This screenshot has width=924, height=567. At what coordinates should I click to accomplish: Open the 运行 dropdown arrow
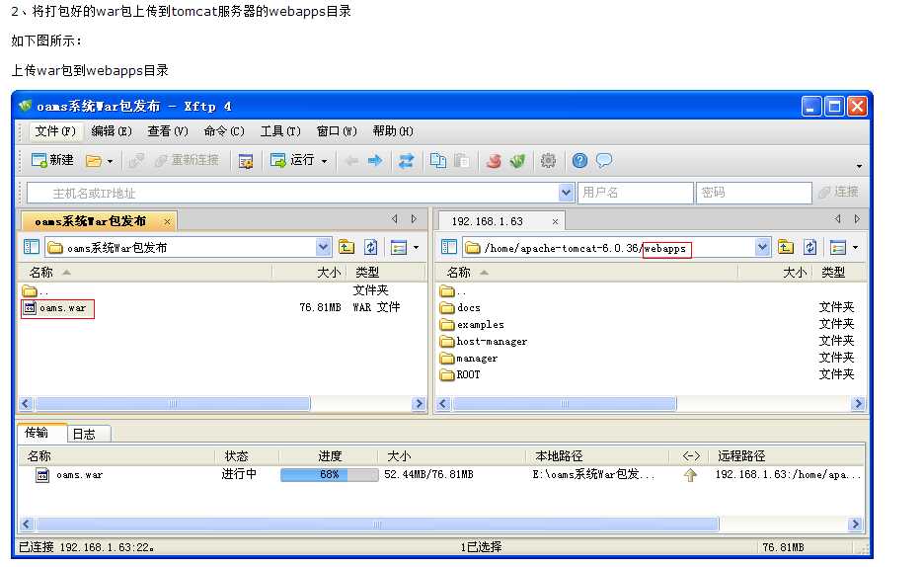pos(324,161)
